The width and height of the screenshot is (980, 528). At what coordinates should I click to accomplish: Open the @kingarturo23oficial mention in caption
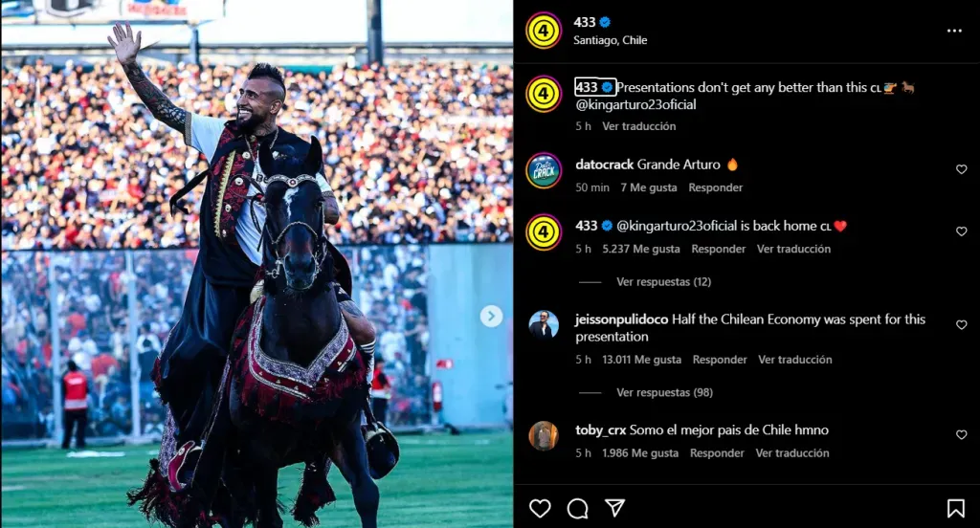click(x=635, y=104)
